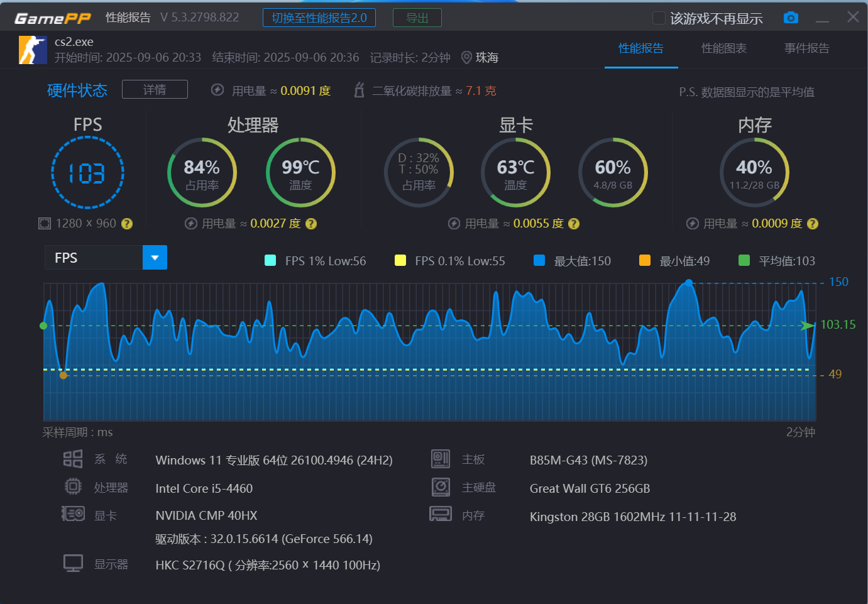
Task: Click the text Great Wall GT6 256GB
Action: [590, 488]
